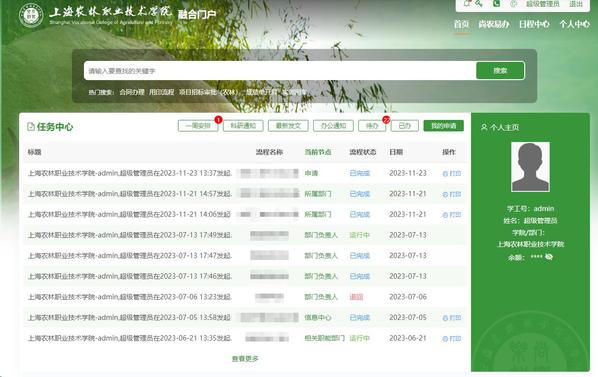Click print icon on the 2023-07-05 row
598x377 pixels.
445,318
